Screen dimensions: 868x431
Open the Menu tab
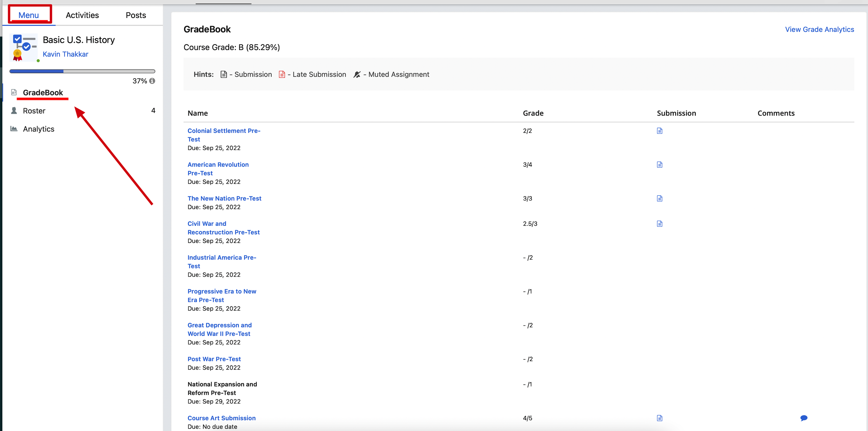29,15
